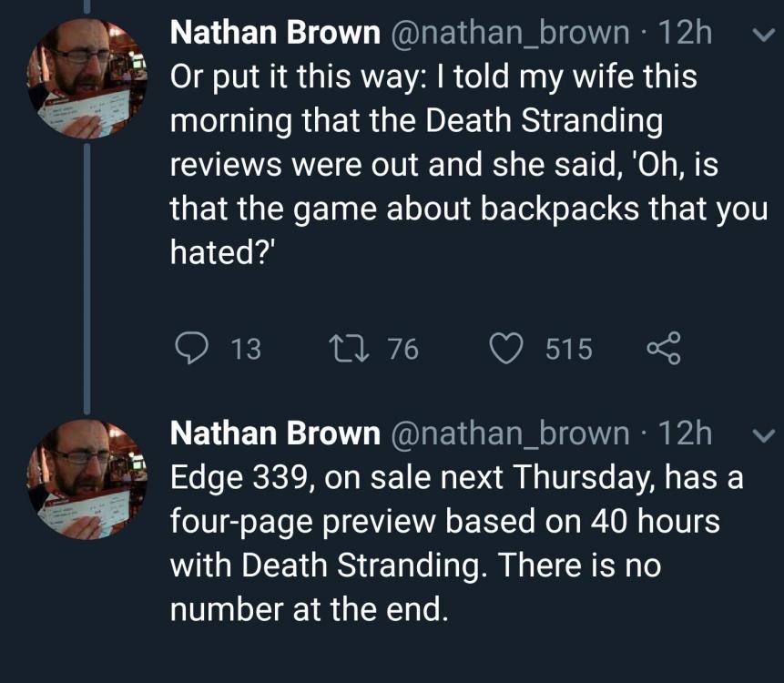Open the @nathan_brown handle on the first tweet
This screenshot has height=683, width=784.
pyautogui.click(x=510, y=34)
